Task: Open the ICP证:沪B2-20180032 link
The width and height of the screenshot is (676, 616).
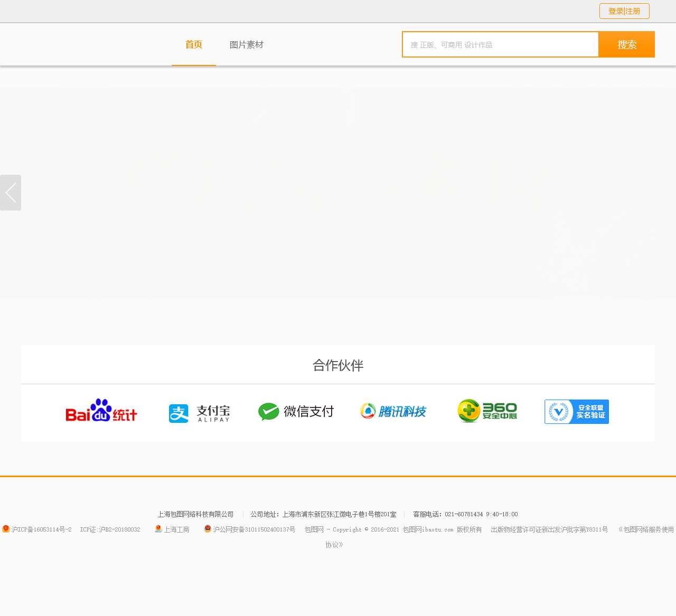Action: [110, 529]
